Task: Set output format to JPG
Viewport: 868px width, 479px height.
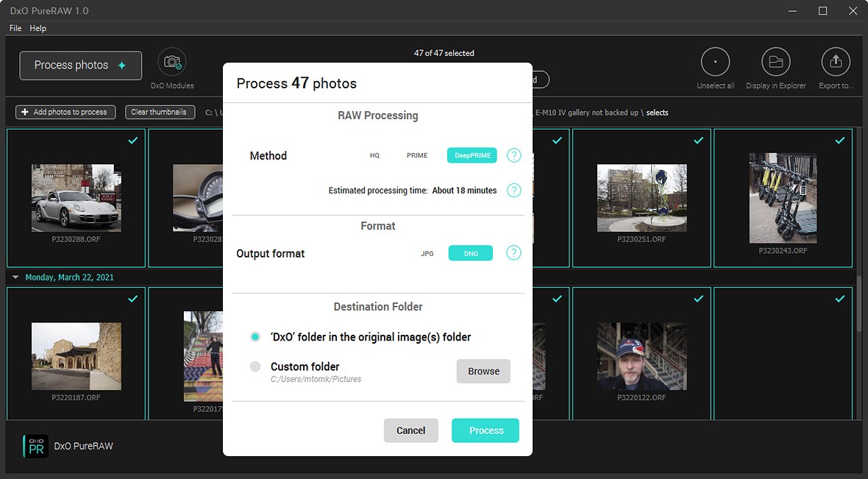Action: coord(427,253)
